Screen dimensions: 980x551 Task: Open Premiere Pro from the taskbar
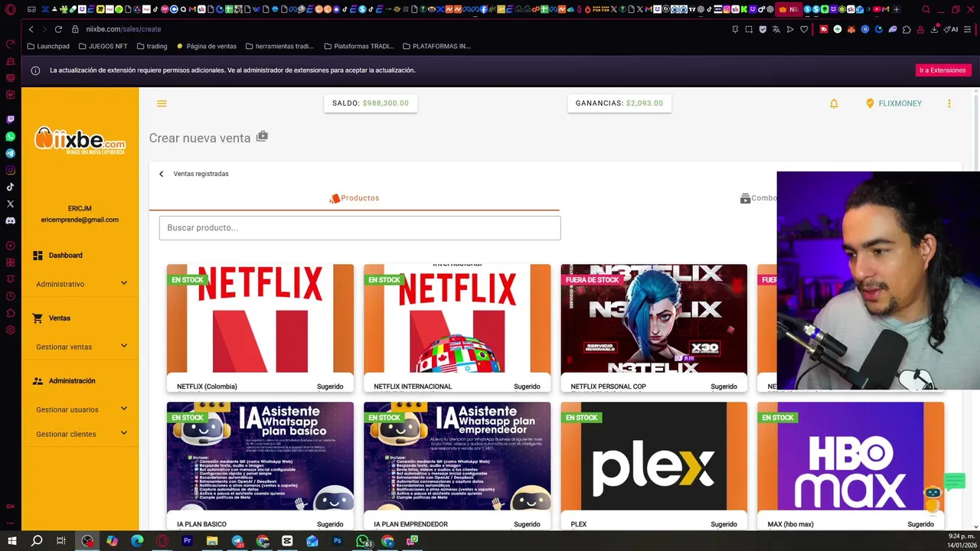point(187,541)
